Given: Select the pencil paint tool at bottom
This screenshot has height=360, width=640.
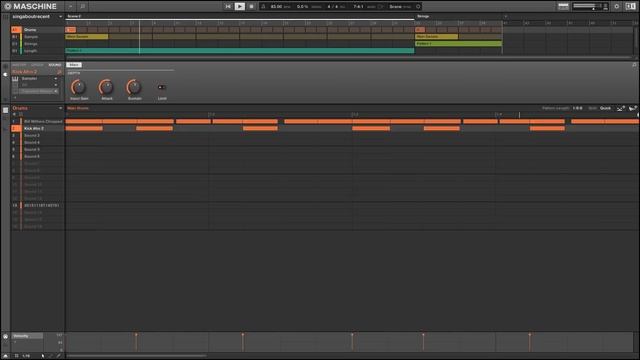Looking at the screenshot, I should coord(59,356).
